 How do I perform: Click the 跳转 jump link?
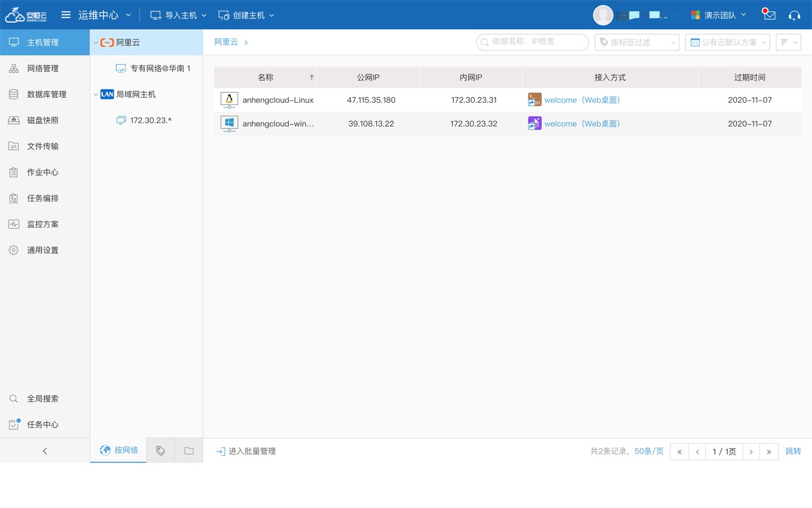pyautogui.click(x=793, y=451)
